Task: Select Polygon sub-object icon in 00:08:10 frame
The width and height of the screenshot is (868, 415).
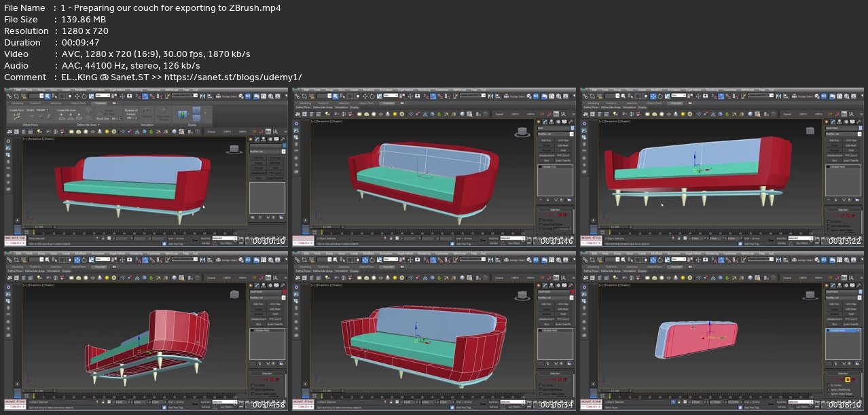Action: pyautogui.click(x=848, y=380)
